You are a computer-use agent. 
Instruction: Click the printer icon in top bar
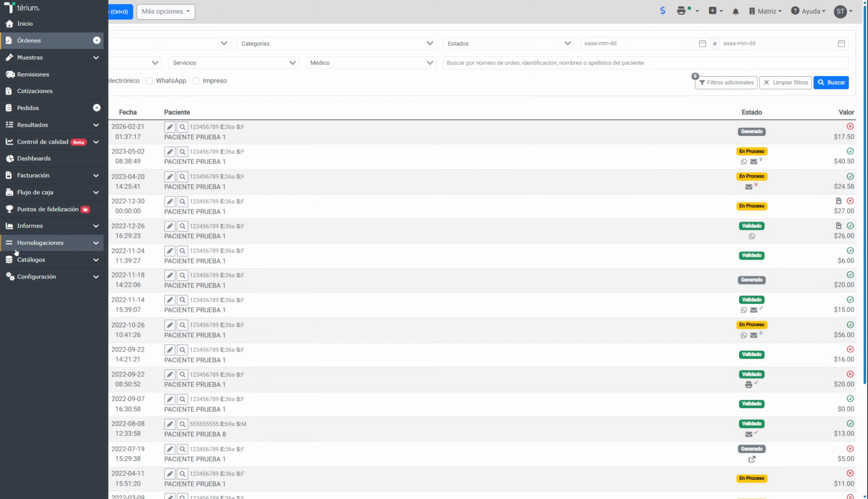coord(681,11)
